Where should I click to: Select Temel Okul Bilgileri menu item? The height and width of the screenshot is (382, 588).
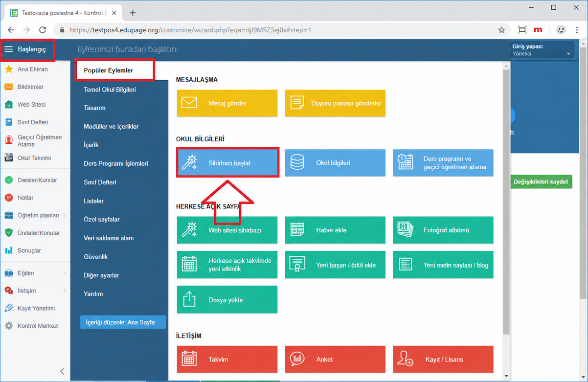[x=110, y=90]
